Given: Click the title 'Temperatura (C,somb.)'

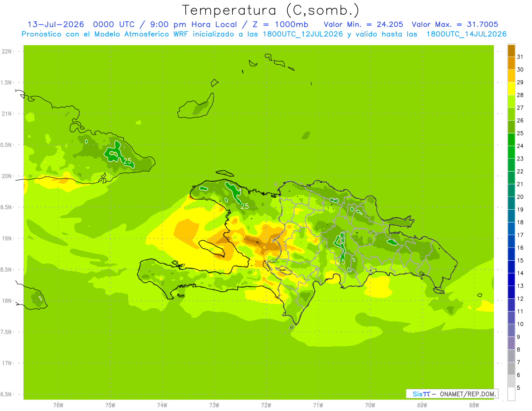Looking at the screenshot, I should pos(271,10).
